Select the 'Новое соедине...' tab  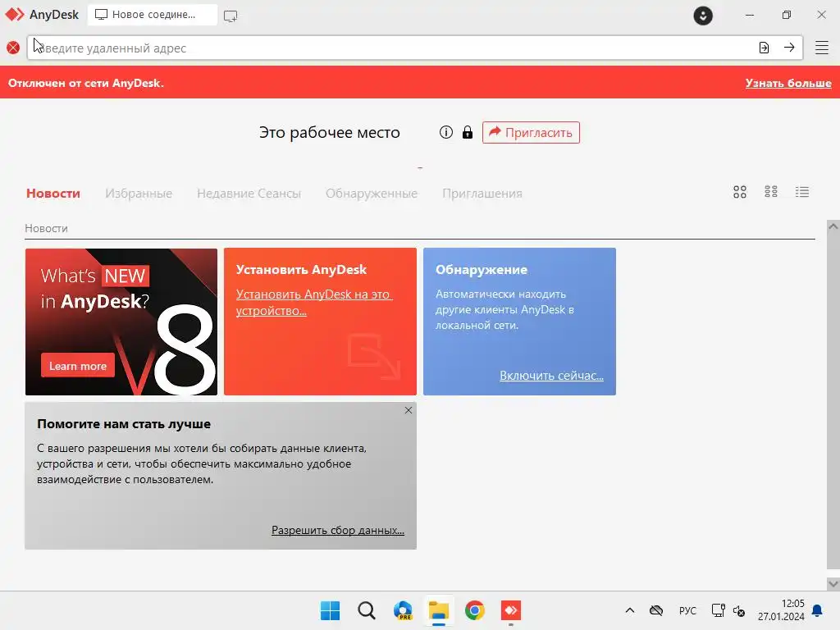[153, 15]
